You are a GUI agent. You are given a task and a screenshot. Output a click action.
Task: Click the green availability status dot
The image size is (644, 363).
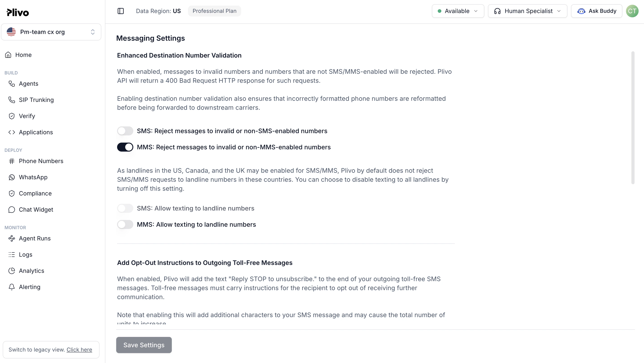click(439, 11)
